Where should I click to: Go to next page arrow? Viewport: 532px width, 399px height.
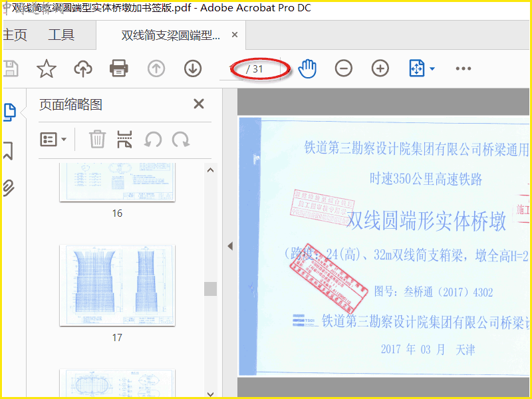coord(193,68)
